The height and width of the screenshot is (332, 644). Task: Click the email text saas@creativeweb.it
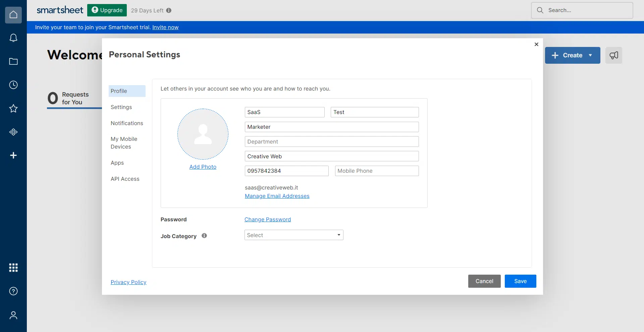pyautogui.click(x=271, y=187)
